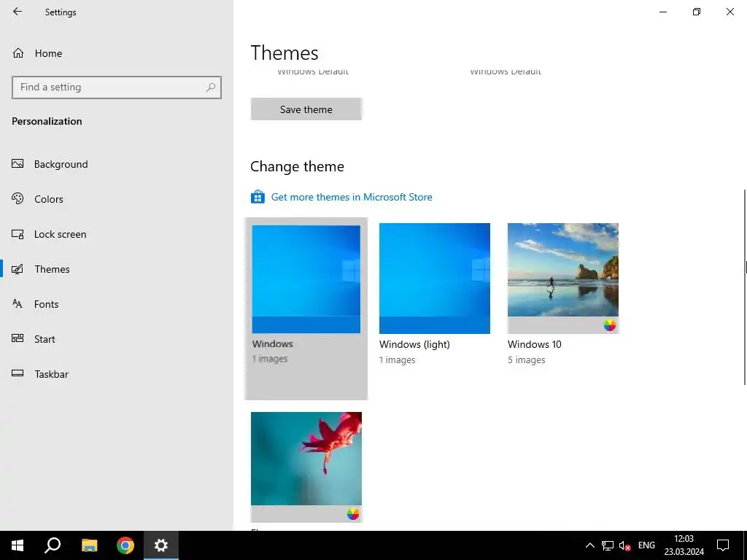
Task: Close the Settings window
Action: [x=729, y=12]
